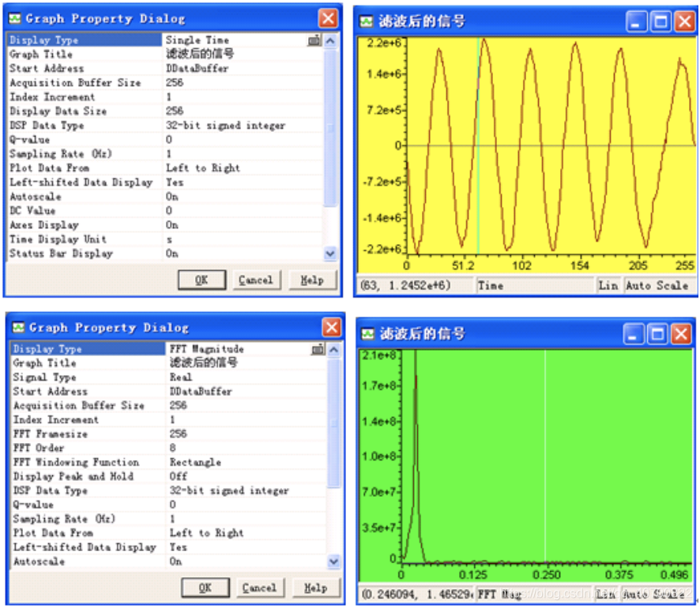Click the top dialog's vertical scrollbar thumb
The image size is (700, 608).
click(x=330, y=127)
